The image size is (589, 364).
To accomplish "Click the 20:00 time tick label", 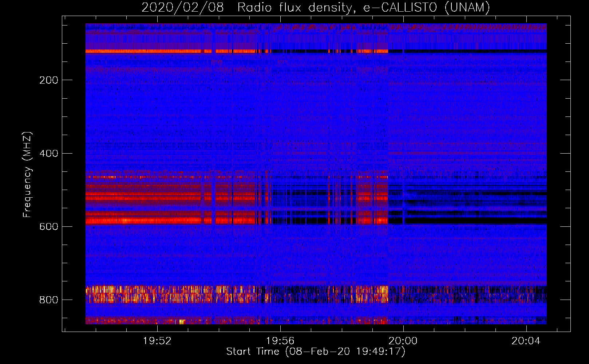I will (x=403, y=341).
